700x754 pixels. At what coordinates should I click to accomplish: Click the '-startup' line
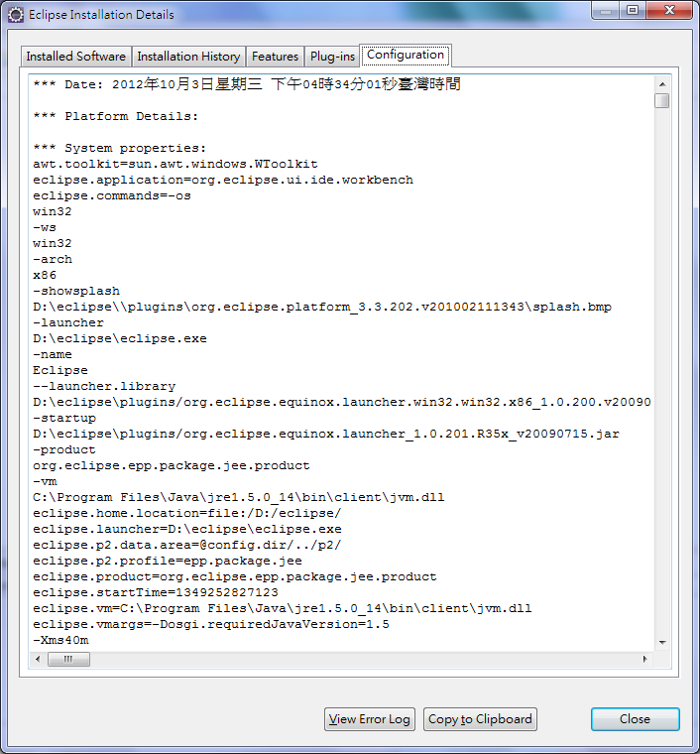[64, 418]
